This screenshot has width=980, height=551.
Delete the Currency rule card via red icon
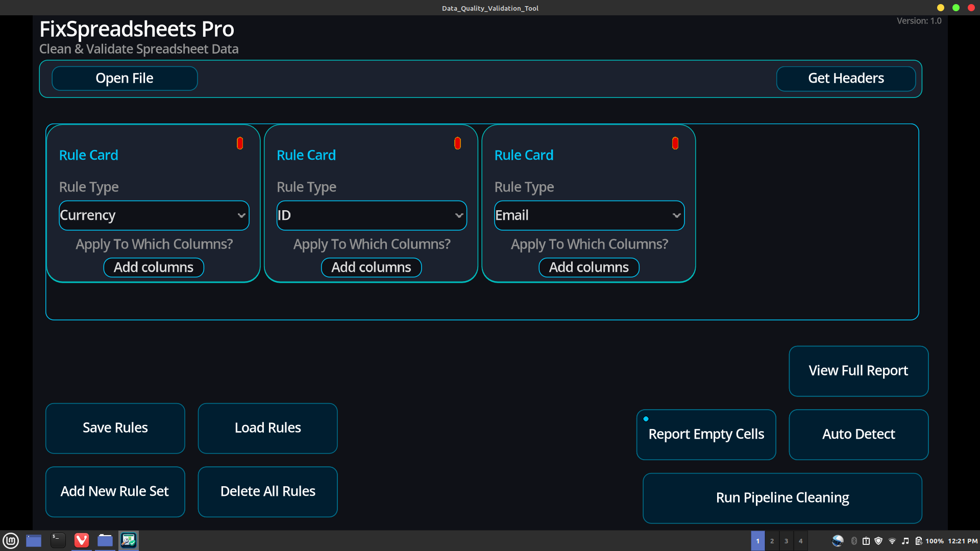pyautogui.click(x=240, y=143)
